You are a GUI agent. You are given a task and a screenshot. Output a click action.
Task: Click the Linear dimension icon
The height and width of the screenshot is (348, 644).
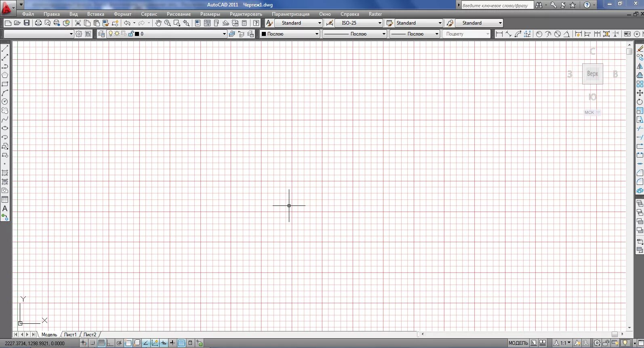(x=499, y=34)
